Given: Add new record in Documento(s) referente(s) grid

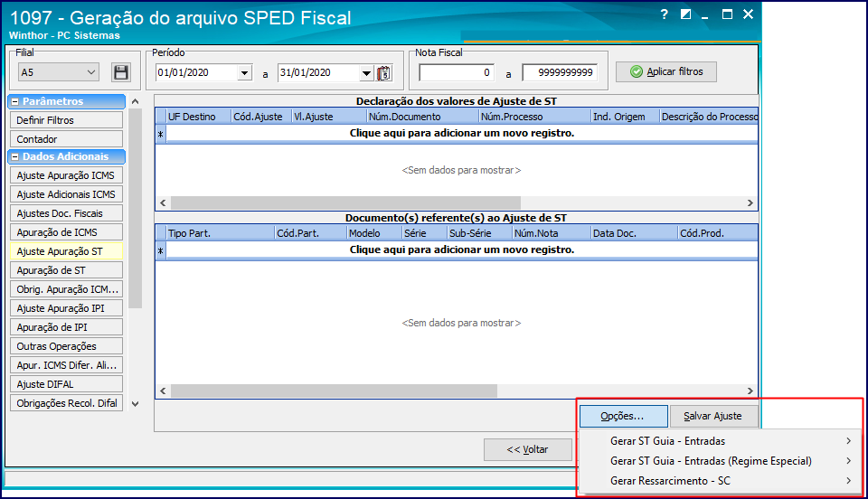Looking at the screenshot, I should 462,250.
